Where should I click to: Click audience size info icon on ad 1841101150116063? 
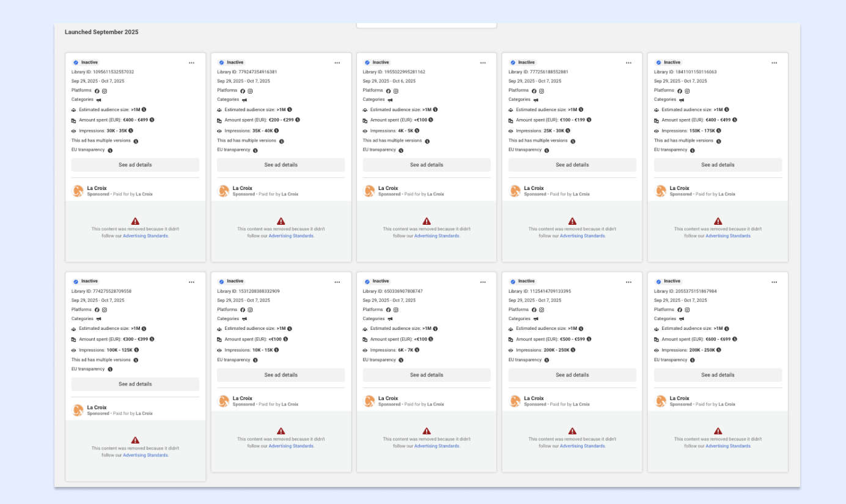click(x=727, y=110)
